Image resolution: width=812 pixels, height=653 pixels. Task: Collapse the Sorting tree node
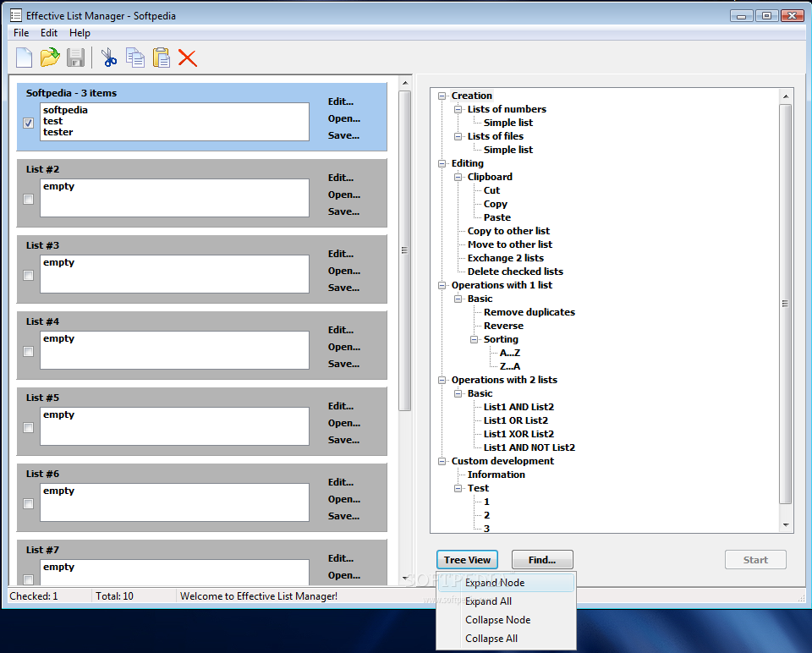[474, 339]
